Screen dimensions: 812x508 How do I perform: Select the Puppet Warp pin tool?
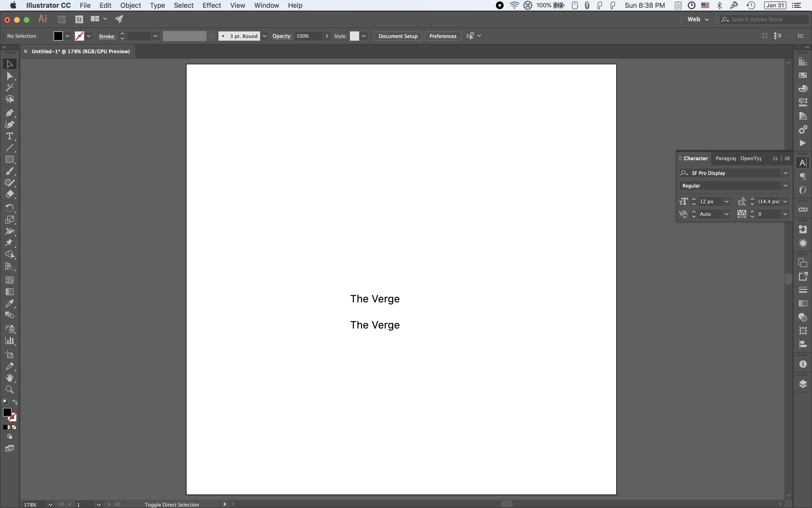9,243
